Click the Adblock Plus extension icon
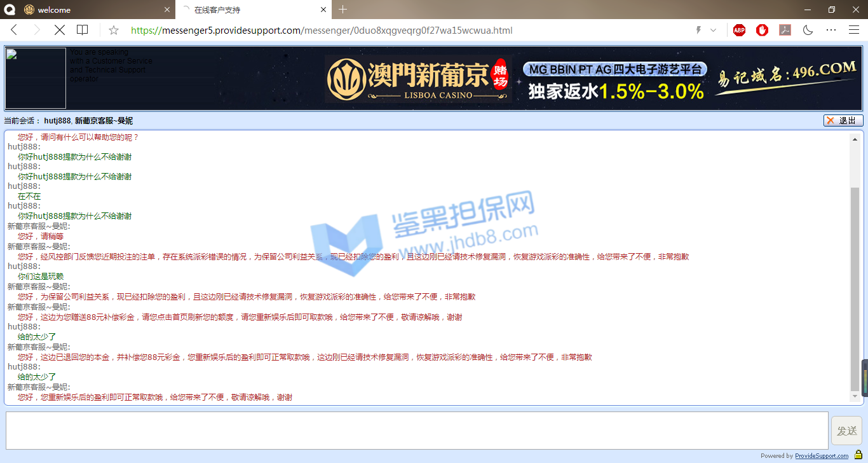Viewport: 868px width, 463px height. tap(739, 30)
